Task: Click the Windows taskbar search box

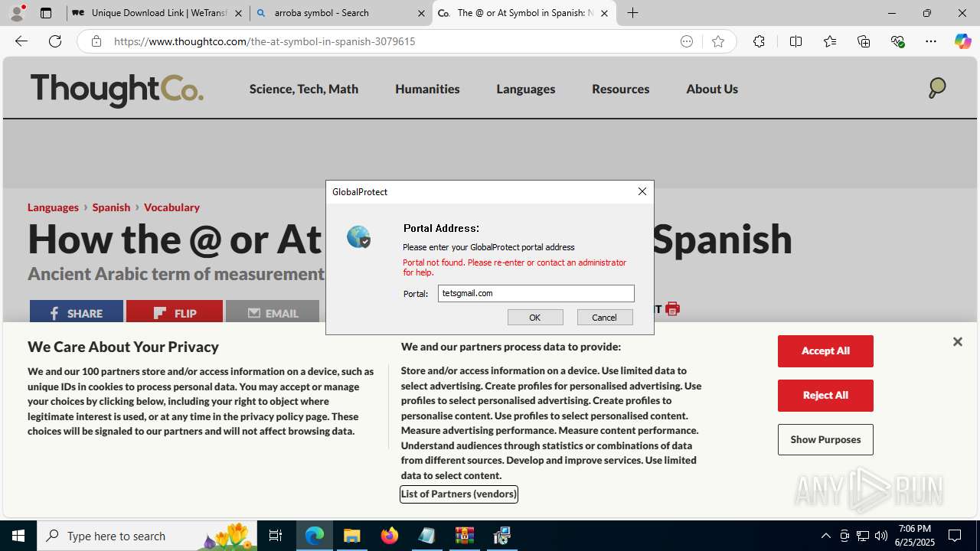Action: pyautogui.click(x=148, y=536)
